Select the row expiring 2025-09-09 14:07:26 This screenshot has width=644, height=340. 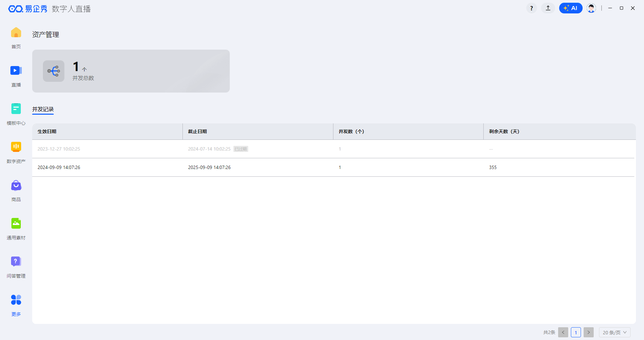click(x=209, y=167)
